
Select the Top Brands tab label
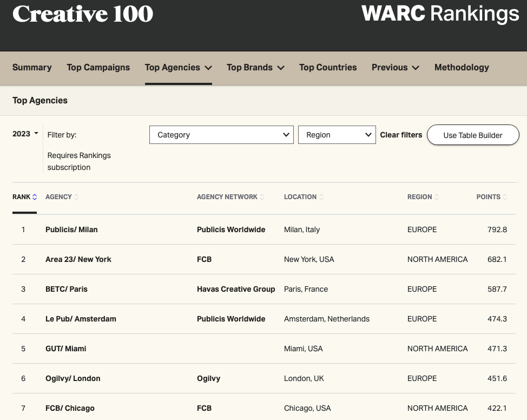coord(250,67)
